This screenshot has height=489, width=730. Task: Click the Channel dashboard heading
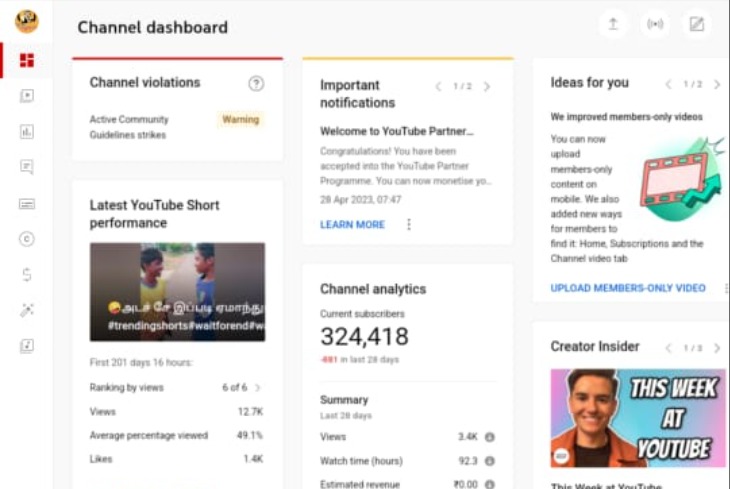pos(153,27)
